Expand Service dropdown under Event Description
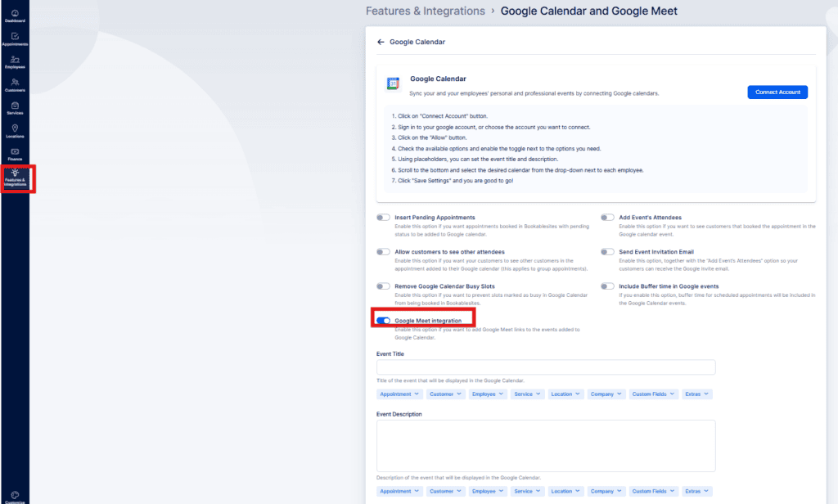 tap(527, 491)
